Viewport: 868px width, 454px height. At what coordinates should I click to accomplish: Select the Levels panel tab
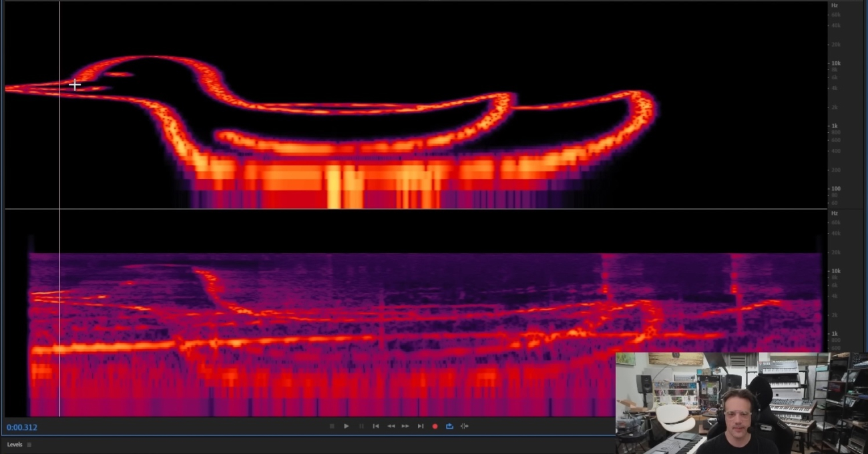click(x=15, y=444)
